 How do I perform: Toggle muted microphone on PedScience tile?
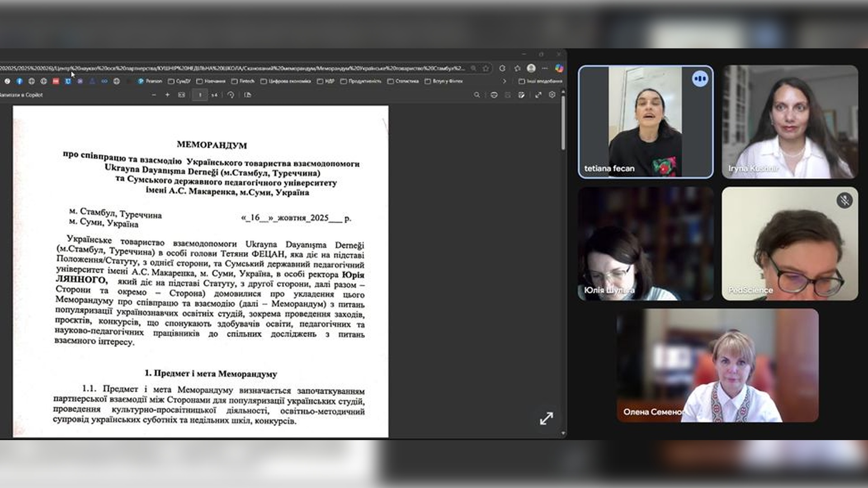(x=844, y=200)
